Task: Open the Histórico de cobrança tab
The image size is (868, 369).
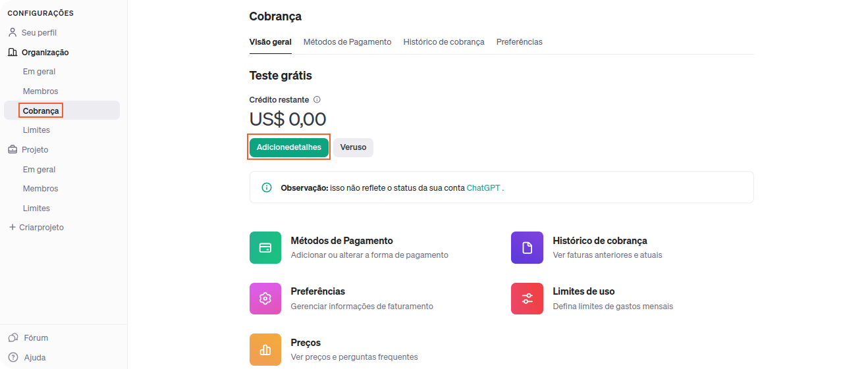Action: 444,41
